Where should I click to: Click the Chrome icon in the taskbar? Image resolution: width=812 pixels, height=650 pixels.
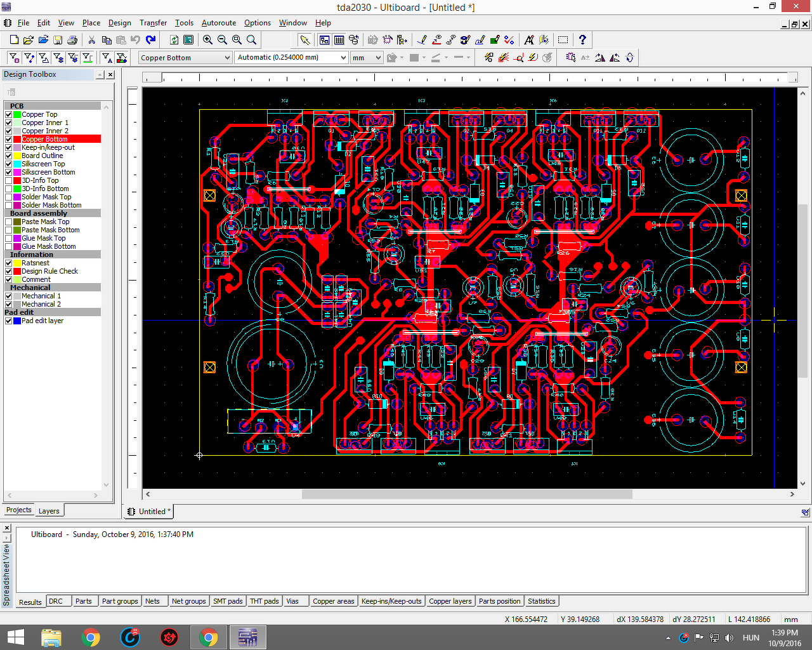click(x=91, y=637)
